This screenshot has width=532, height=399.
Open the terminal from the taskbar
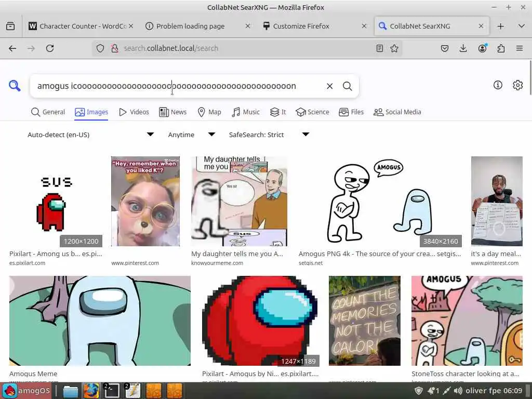(x=112, y=391)
